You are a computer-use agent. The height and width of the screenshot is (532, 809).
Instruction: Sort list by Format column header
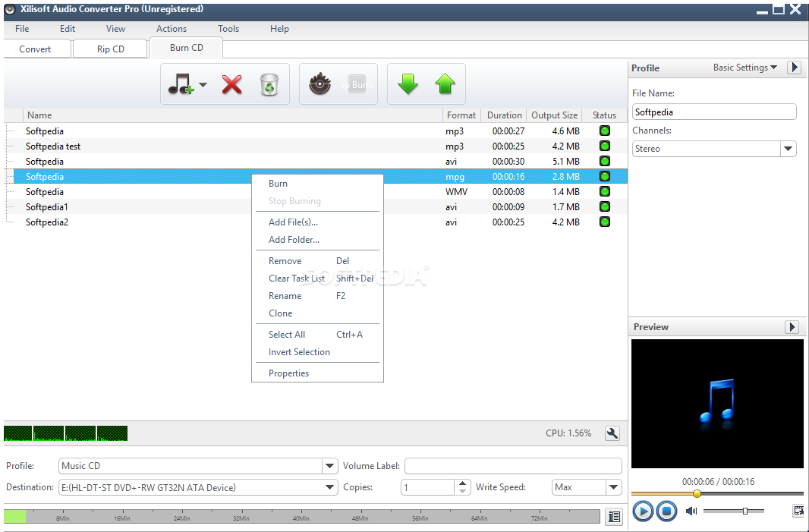461,115
